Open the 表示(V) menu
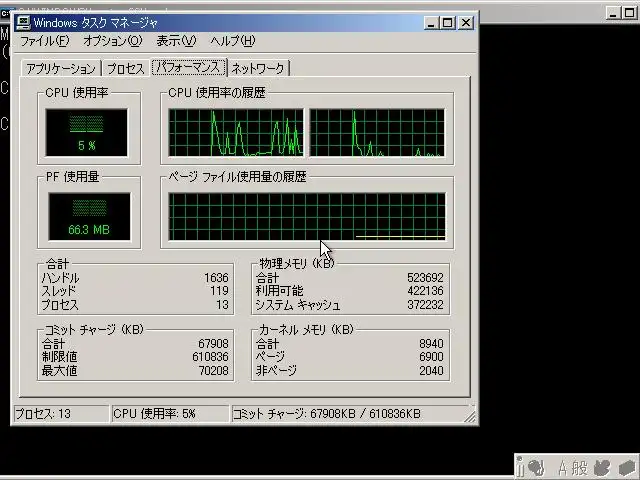The width and height of the screenshot is (640, 480). tap(176, 41)
